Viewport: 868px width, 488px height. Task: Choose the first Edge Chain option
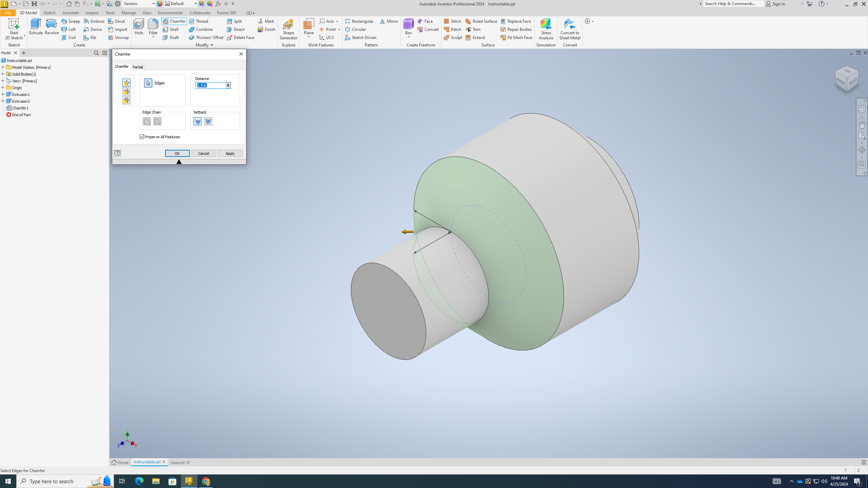147,121
